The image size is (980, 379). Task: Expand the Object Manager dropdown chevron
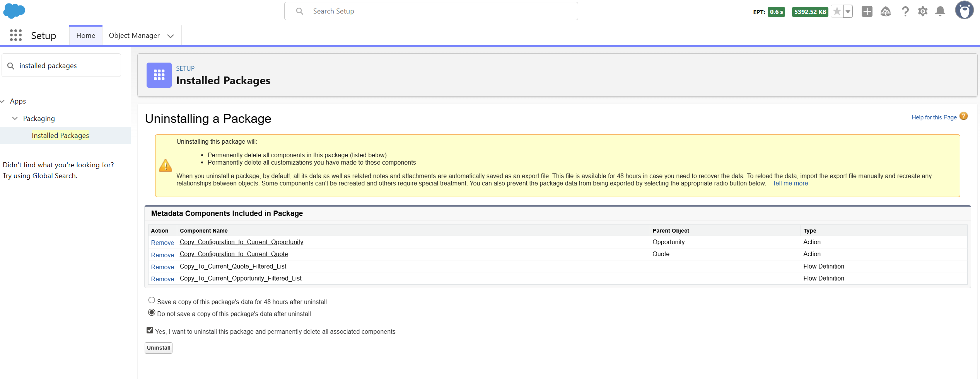(x=171, y=36)
